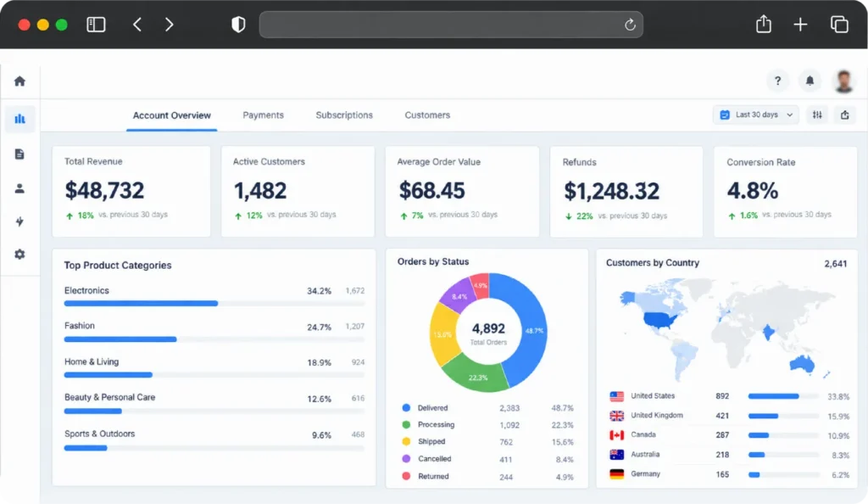Click the $68.45 Average Order Value figure
The image size is (868, 504).
coord(431,191)
